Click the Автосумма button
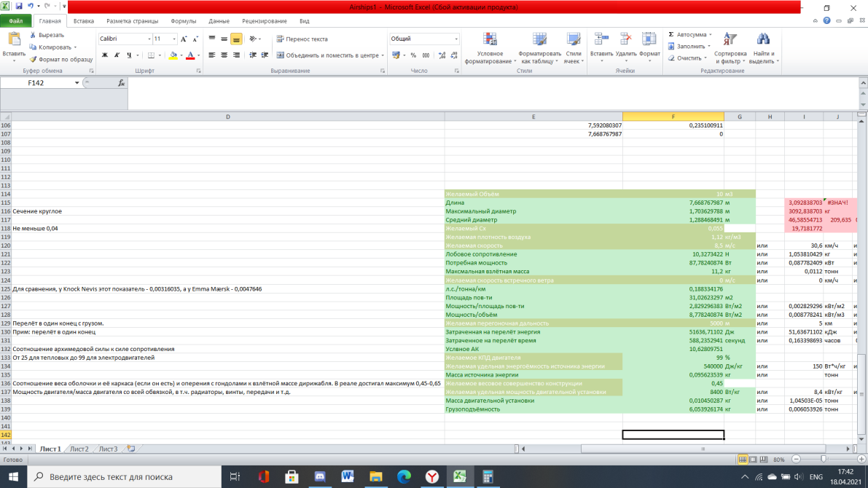The height and width of the screenshot is (488, 868). coord(691,35)
